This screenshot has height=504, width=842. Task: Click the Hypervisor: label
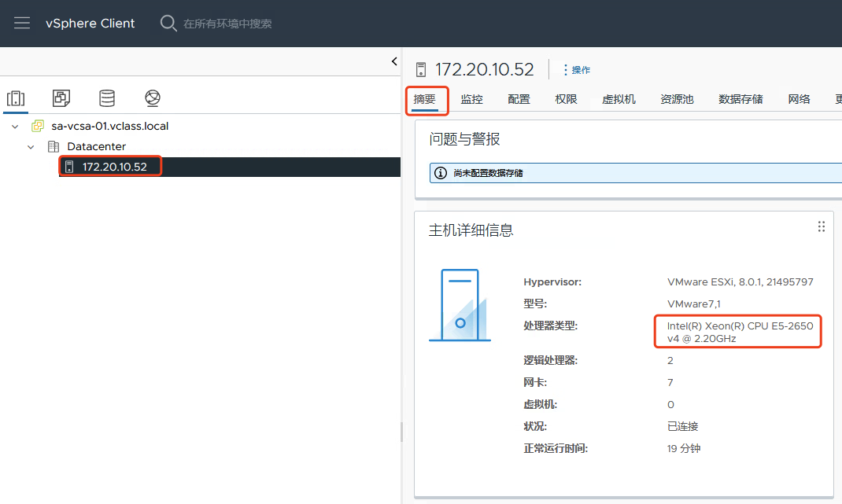tap(552, 281)
